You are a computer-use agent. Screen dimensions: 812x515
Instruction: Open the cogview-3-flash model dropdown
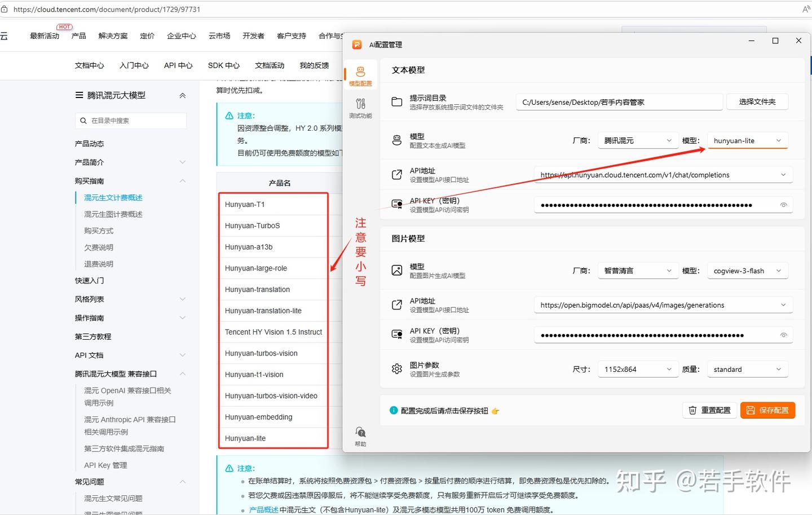747,270
